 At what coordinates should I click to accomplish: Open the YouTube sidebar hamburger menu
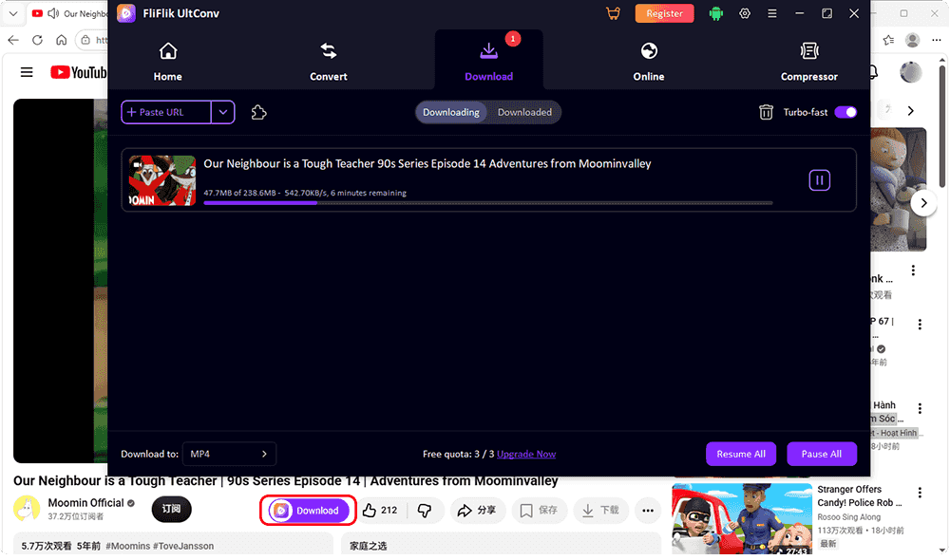[x=27, y=73]
